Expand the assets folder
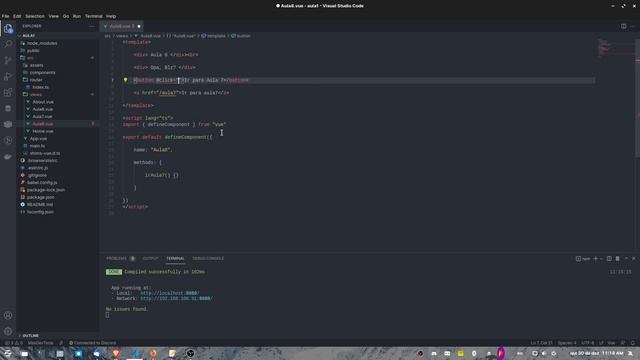 pyautogui.click(x=57, y=65)
